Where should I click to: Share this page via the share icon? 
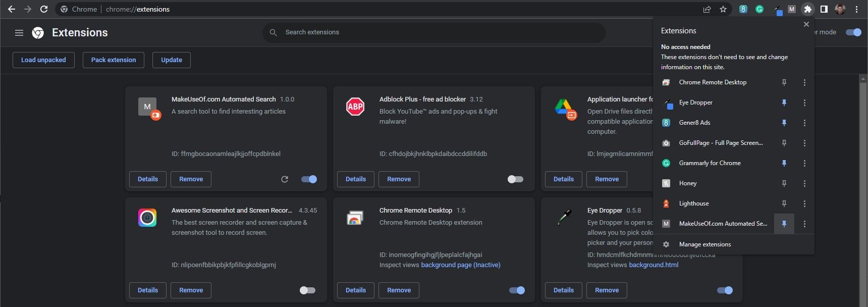click(707, 9)
